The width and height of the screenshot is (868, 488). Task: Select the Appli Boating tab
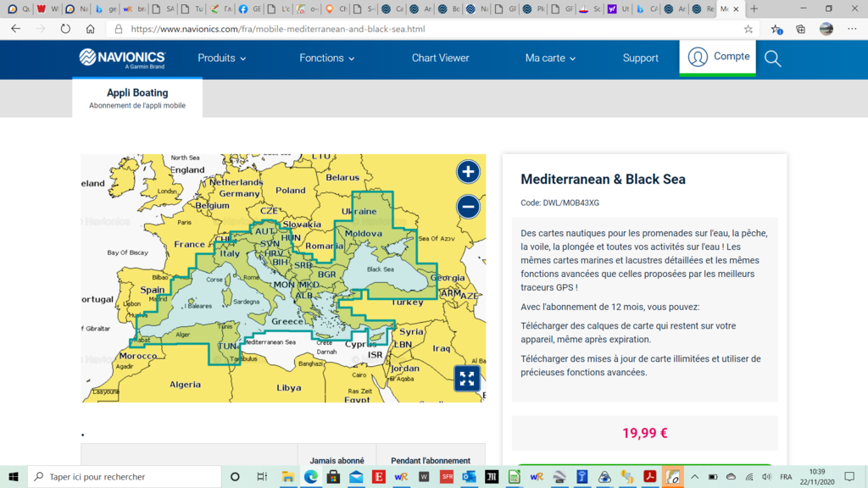pyautogui.click(x=137, y=98)
